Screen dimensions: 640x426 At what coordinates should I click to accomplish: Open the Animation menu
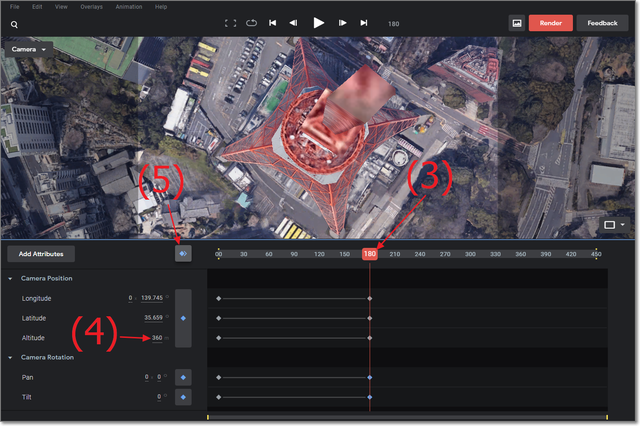pyautogui.click(x=128, y=6)
